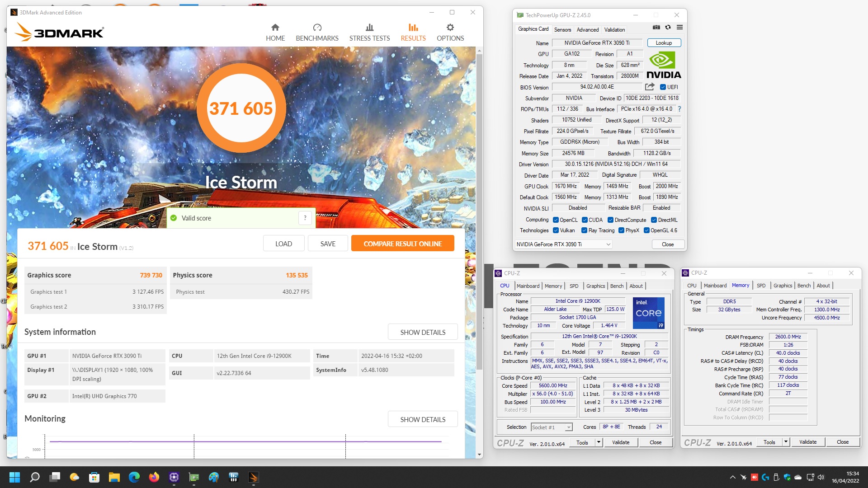Show details for Monitoring
The height and width of the screenshot is (488, 868).
click(423, 419)
